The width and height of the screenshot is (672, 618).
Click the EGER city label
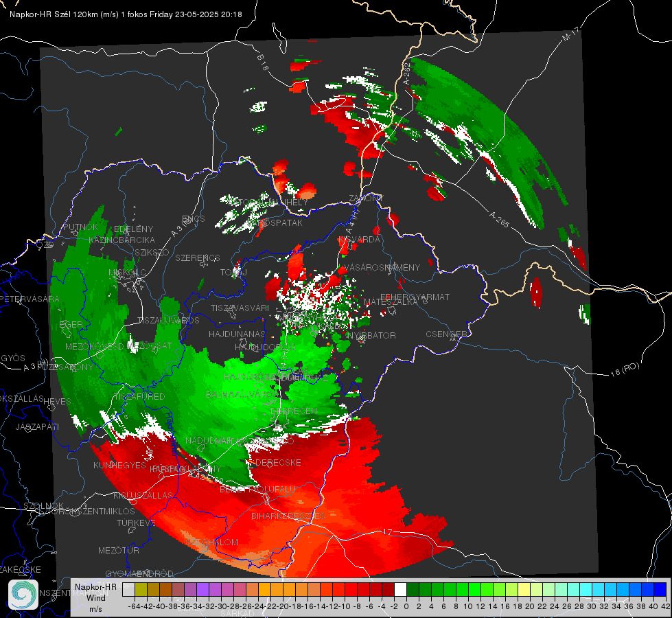[71, 324]
